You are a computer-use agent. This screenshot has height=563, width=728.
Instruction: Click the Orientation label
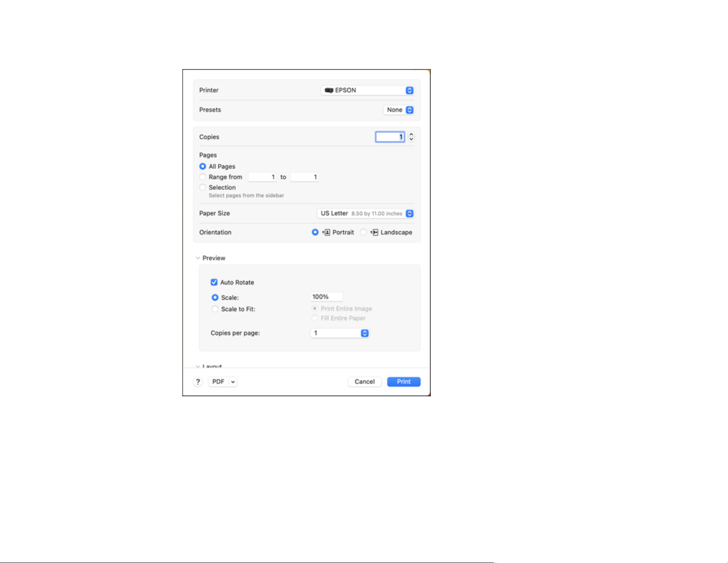[x=215, y=232]
